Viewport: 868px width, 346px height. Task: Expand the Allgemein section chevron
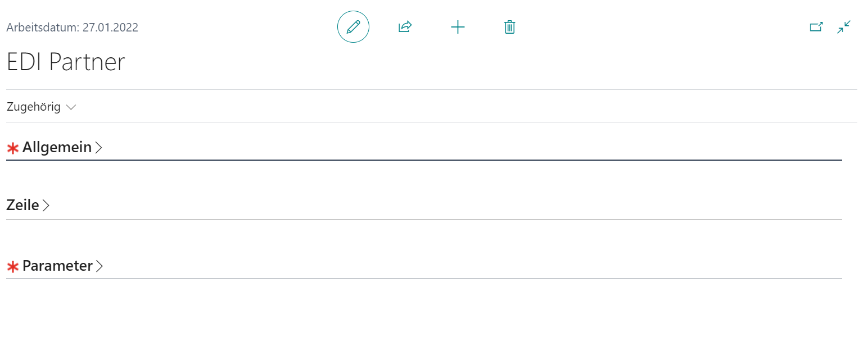99,148
